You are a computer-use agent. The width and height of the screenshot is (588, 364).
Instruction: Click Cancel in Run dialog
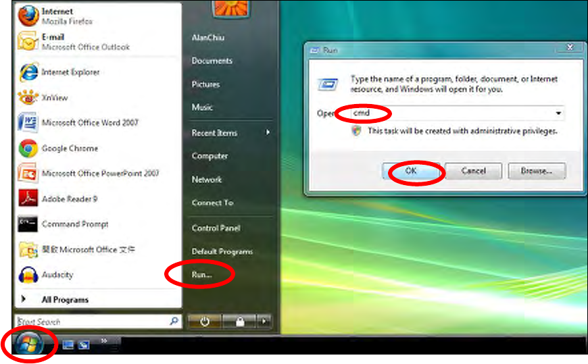pyautogui.click(x=473, y=171)
